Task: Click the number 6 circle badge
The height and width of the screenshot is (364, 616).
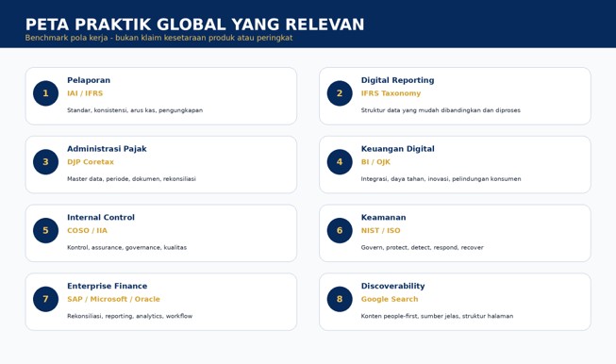Action: [x=340, y=230]
